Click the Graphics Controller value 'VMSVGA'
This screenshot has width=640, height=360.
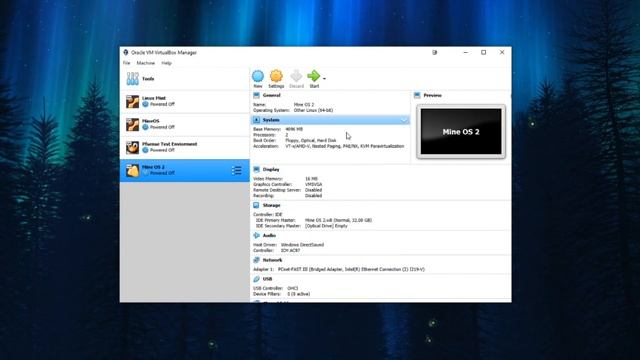(313, 184)
